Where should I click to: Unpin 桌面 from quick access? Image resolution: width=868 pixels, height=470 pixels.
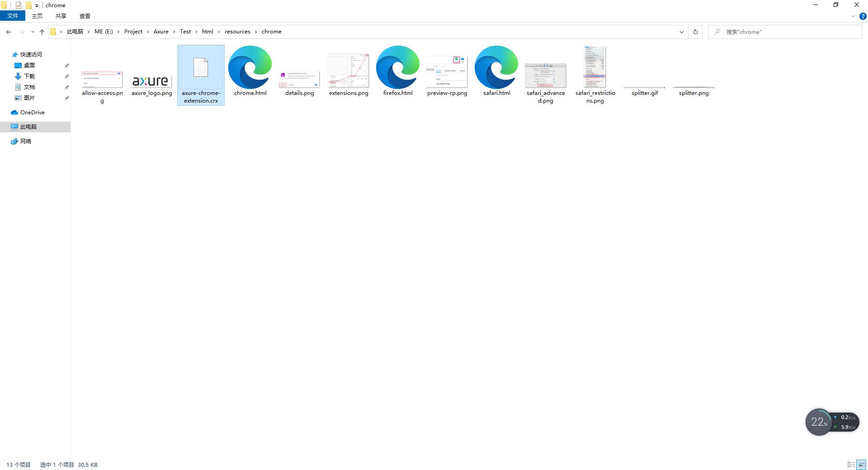(x=66, y=65)
